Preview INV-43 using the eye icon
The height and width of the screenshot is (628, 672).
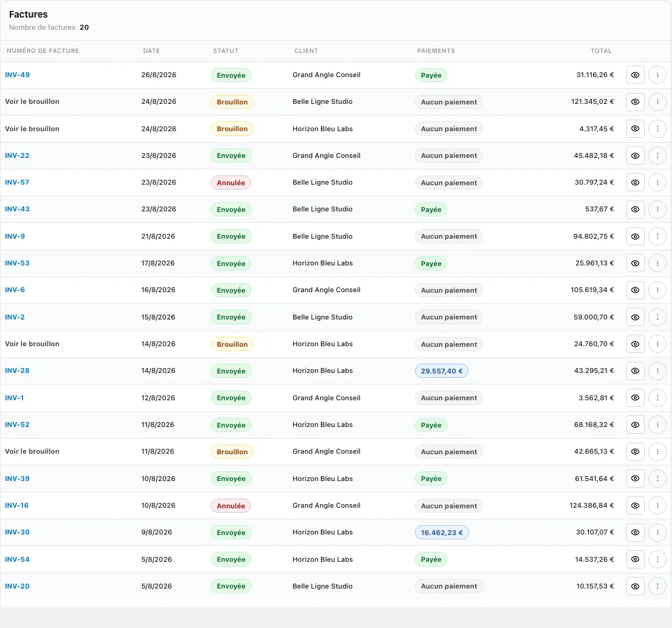tap(635, 210)
